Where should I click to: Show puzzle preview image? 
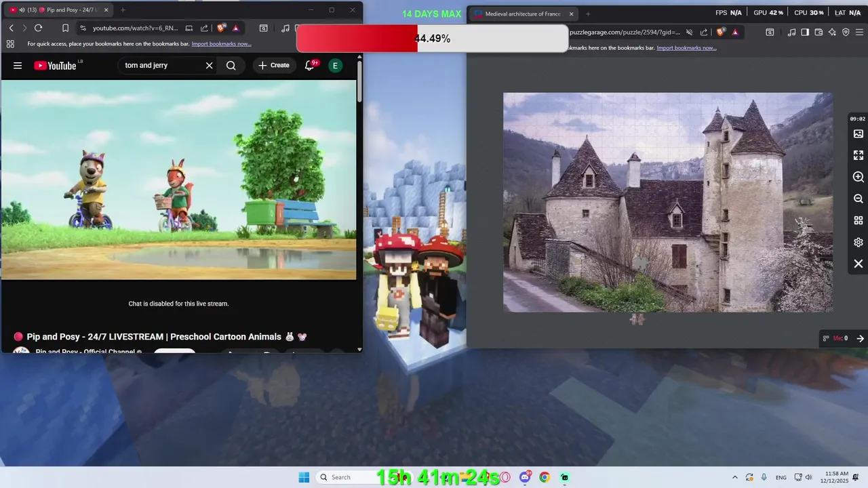pyautogui.click(x=859, y=134)
